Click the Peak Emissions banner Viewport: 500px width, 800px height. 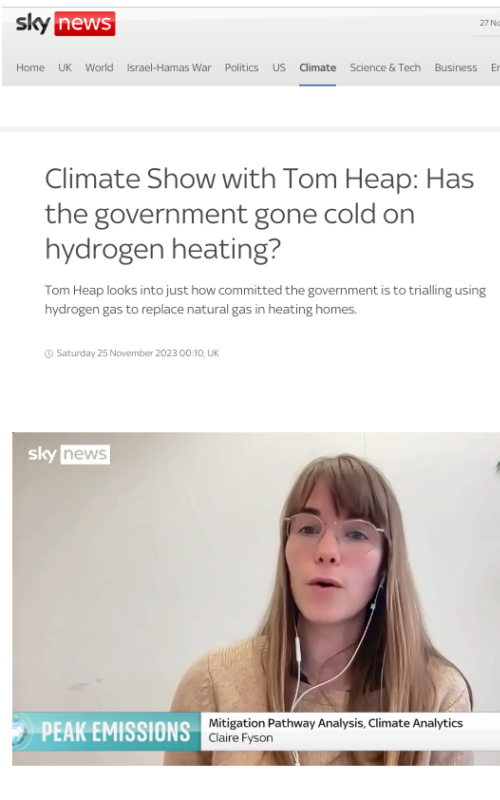pyautogui.click(x=106, y=732)
